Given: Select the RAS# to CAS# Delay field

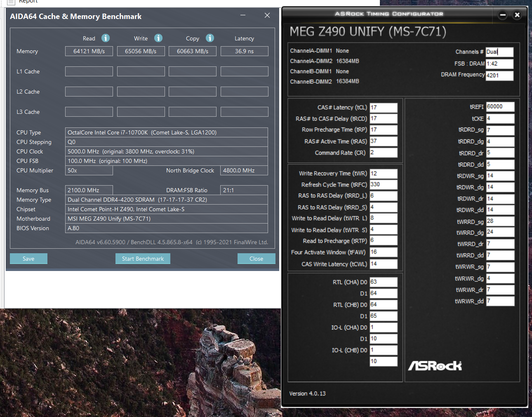Looking at the screenshot, I should 384,119.
